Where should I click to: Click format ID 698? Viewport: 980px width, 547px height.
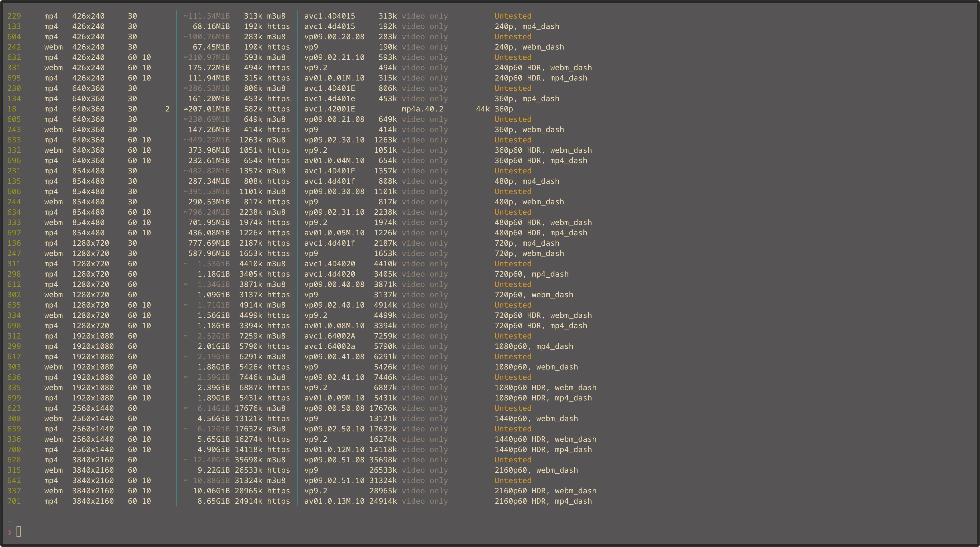(x=14, y=325)
